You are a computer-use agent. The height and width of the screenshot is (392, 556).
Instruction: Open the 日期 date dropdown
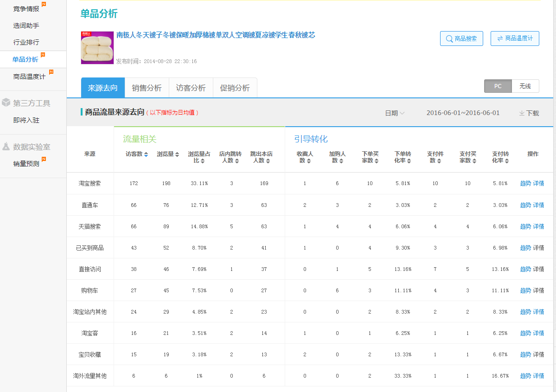tap(395, 113)
